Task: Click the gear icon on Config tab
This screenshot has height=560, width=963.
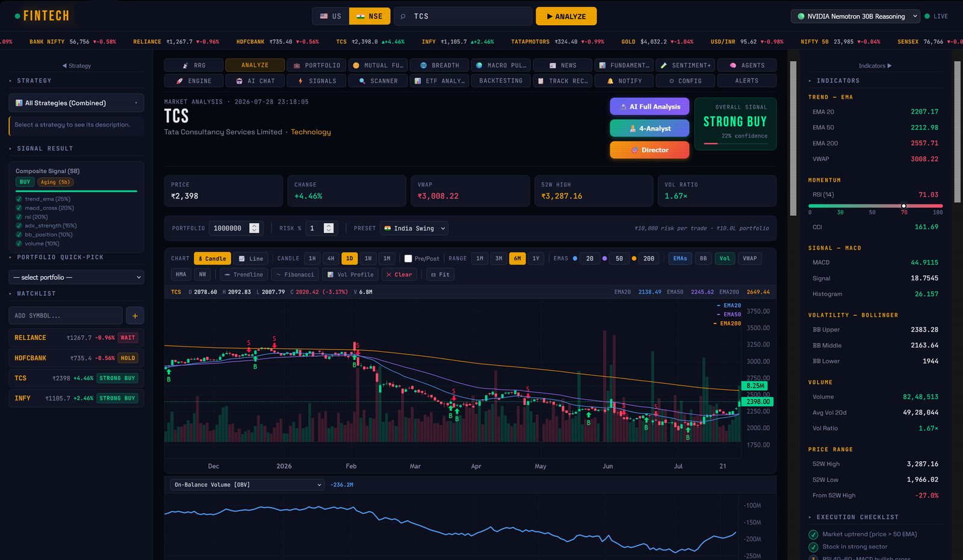Action: coord(672,81)
